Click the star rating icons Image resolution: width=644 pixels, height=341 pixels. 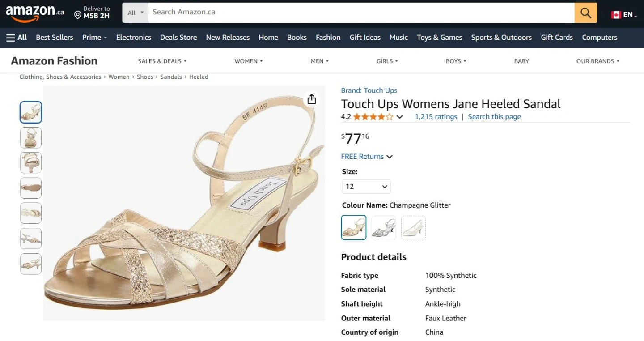[373, 117]
